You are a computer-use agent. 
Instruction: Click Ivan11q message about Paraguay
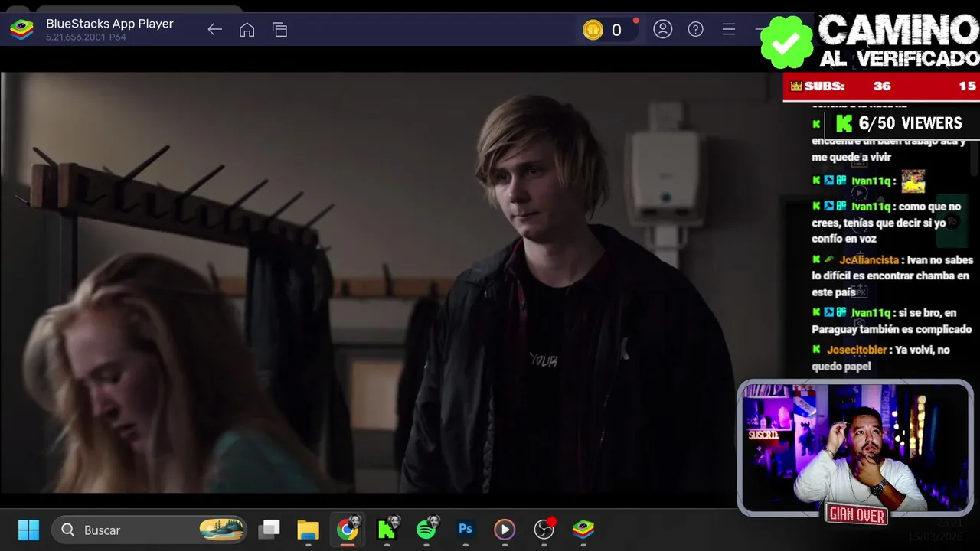tap(892, 321)
